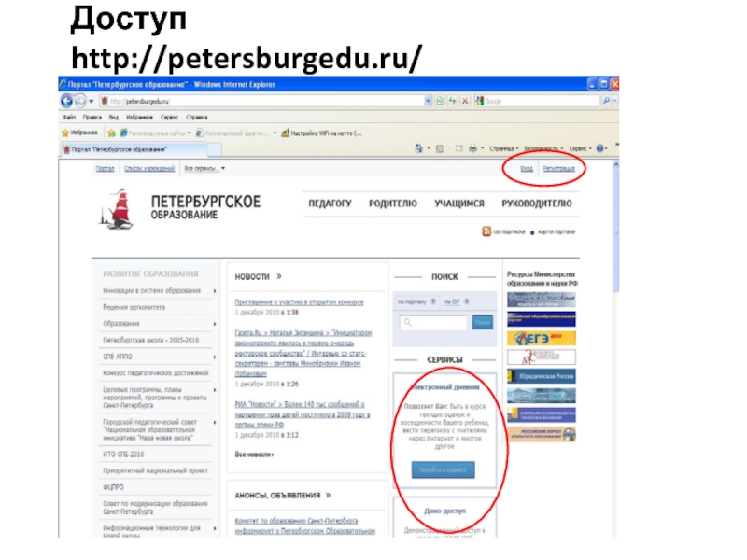Open the Справка menu
Image resolution: width=747 pixels, height=560 pixels.
pyautogui.click(x=197, y=118)
